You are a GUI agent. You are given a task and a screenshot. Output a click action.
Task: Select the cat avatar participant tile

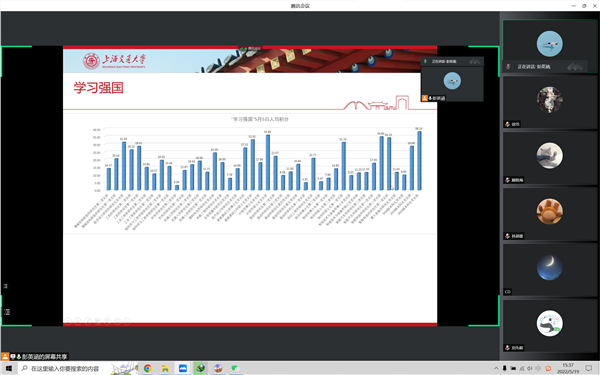tap(549, 157)
